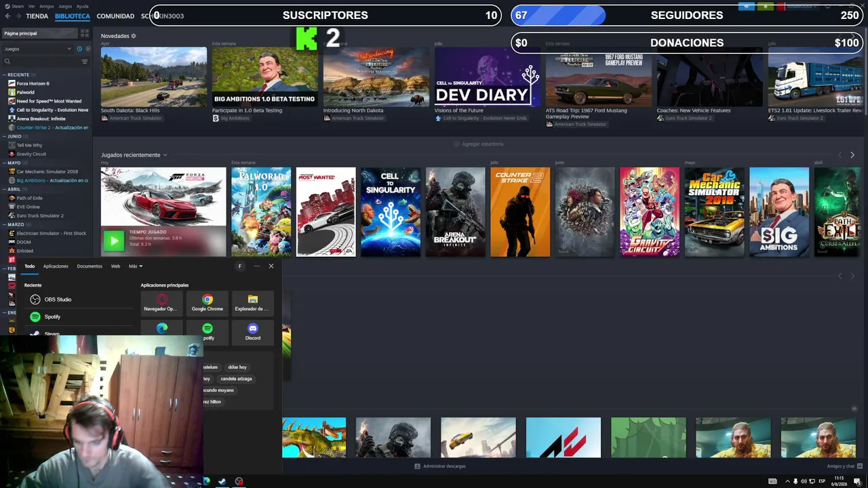Select Documentos tab in Windows search
868x488 pixels.
click(x=90, y=266)
